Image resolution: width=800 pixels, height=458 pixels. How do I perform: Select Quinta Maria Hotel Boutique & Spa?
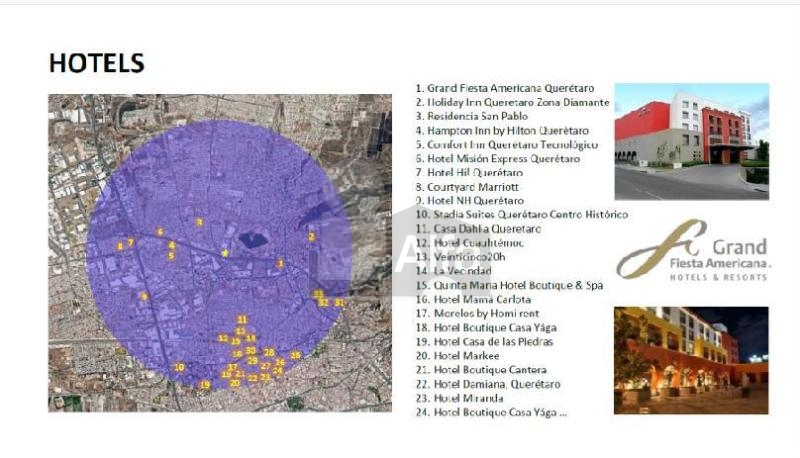click(509, 285)
